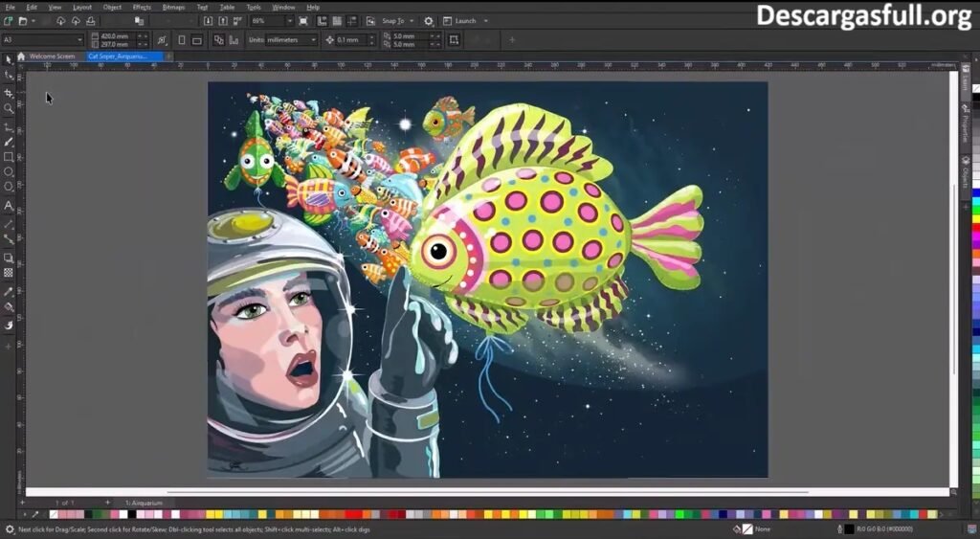This screenshot has width=980, height=539.
Task: Open the zoom level dropdown
Action: tap(289, 21)
